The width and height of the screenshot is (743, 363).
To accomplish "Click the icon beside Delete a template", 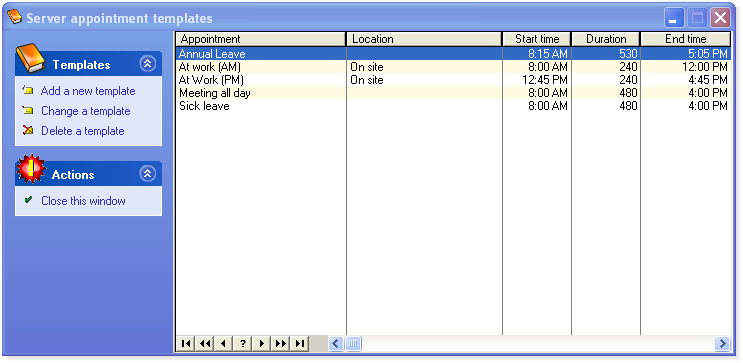I will point(28,130).
